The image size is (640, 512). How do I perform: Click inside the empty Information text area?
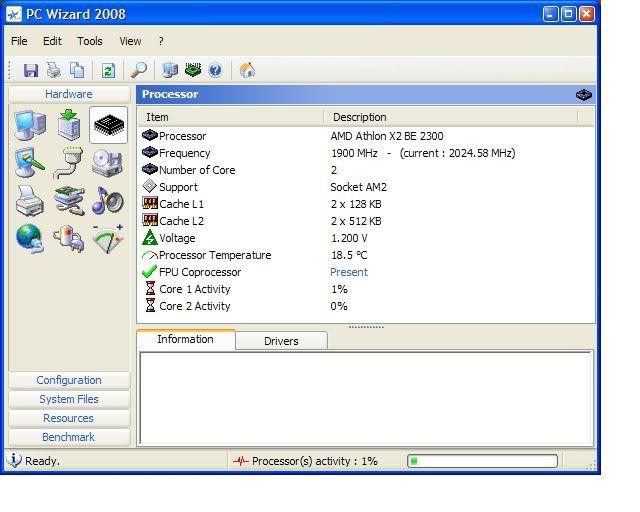pyautogui.click(x=366, y=398)
